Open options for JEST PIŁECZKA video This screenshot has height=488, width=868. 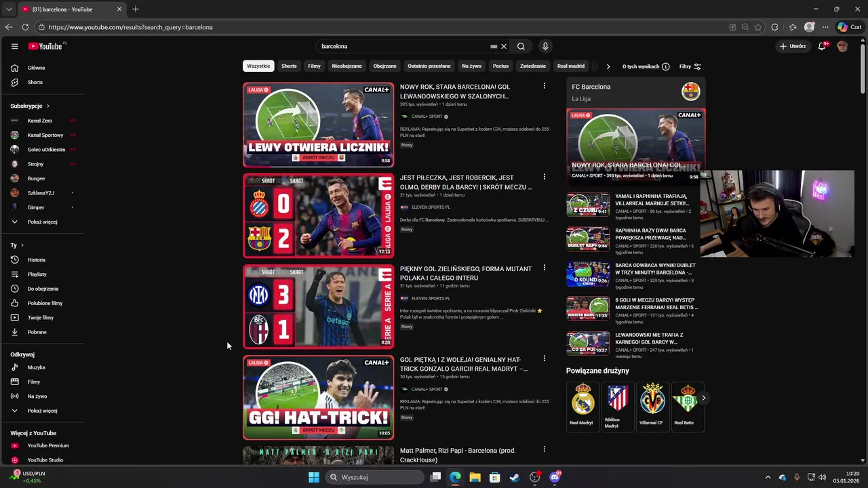pyautogui.click(x=544, y=177)
